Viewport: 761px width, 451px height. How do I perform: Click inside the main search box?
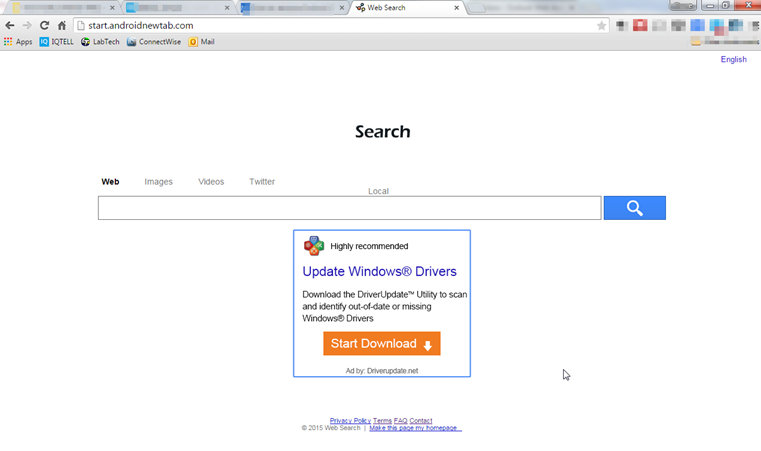pyautogui.click(x=349, y=208)
